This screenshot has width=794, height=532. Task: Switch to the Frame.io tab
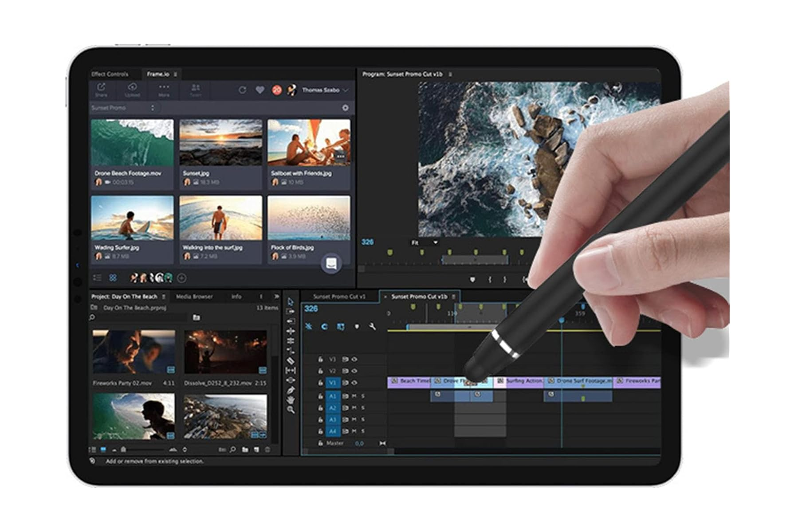pyautogui.click(x=158, y=74)
